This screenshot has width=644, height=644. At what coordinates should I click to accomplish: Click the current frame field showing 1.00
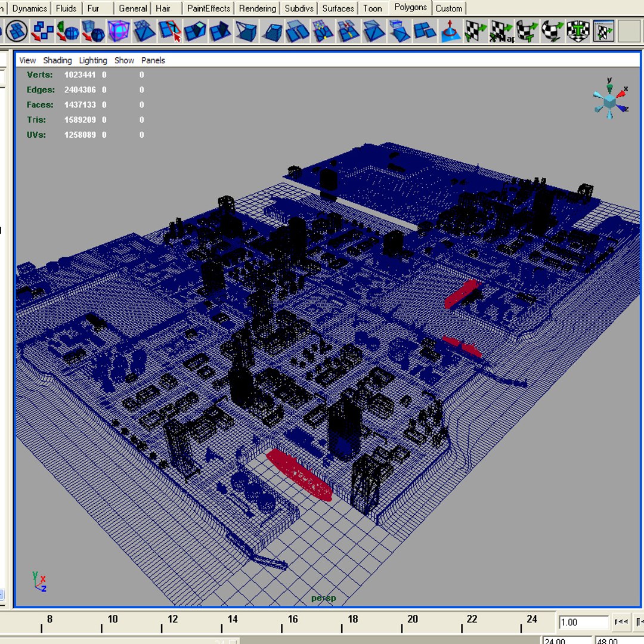coord(584,622)
